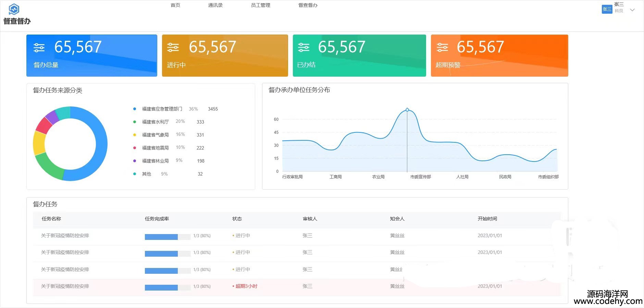Click the 张三 user avatar badge
The image size is (644, 308).
pyautogui.click(x=607, y=9)
